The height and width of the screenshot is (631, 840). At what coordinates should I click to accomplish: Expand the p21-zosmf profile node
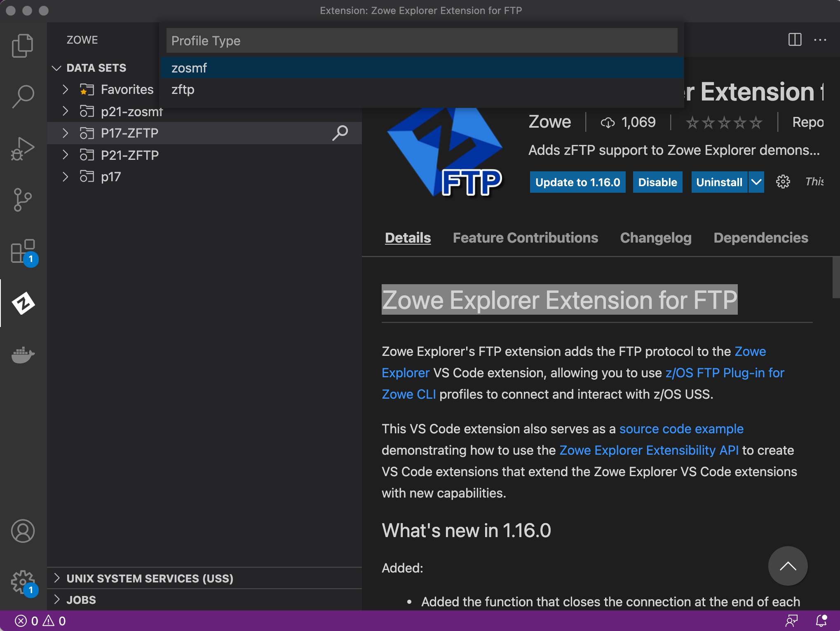[x=65, y=111]
